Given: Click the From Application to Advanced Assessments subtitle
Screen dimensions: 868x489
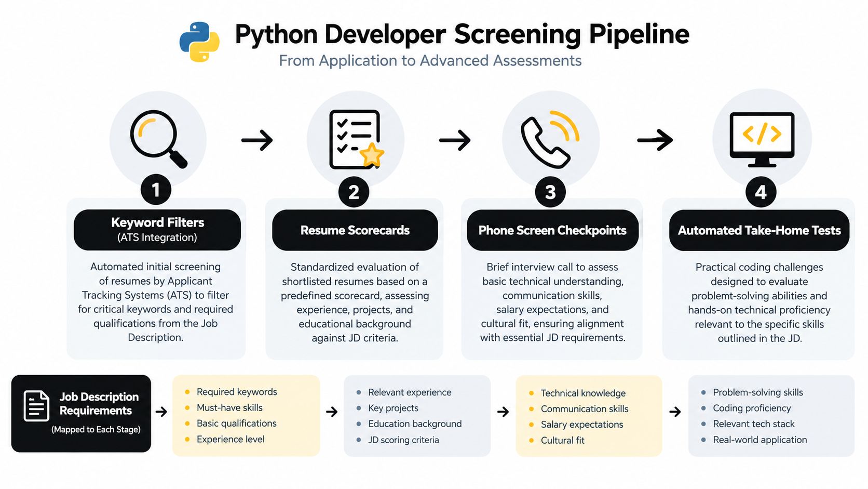Looking at the screenshot, I should pyautogui.click(x=430, y=61).
